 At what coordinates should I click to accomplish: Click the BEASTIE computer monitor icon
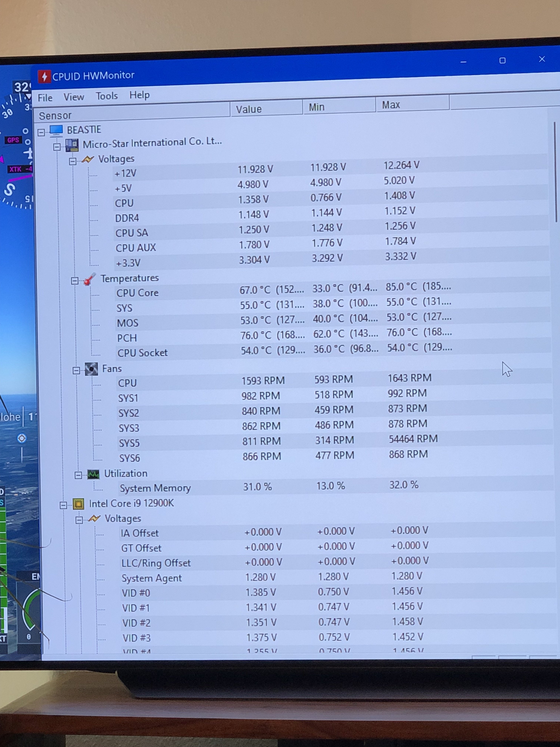click(x=56, y=130)
